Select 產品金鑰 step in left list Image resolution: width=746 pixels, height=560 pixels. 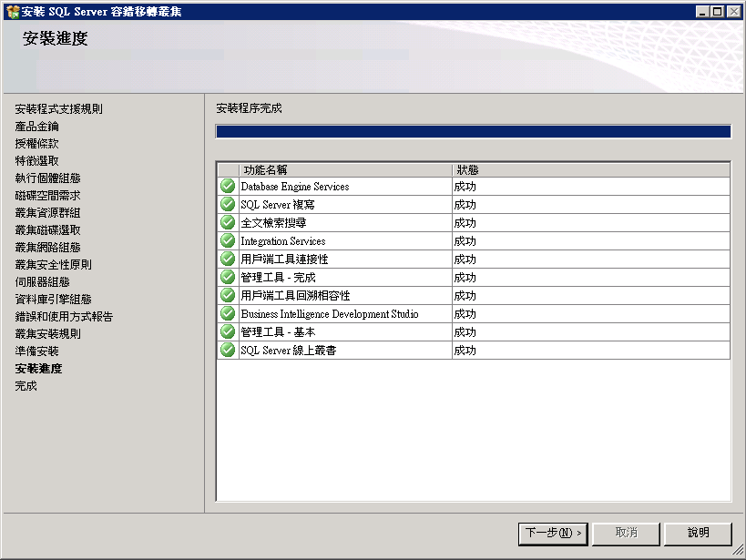pyautogui.click(x=36, y=126)
